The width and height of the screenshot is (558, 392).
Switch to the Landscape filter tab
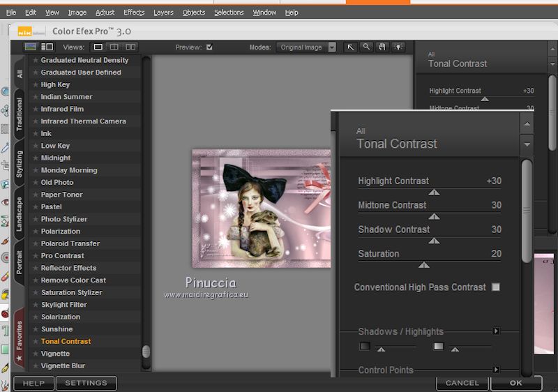click(x=20, y=214)
